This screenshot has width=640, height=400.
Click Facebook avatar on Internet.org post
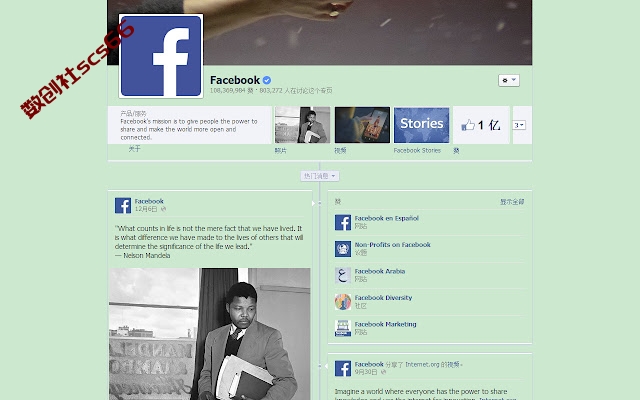[343, 368]
